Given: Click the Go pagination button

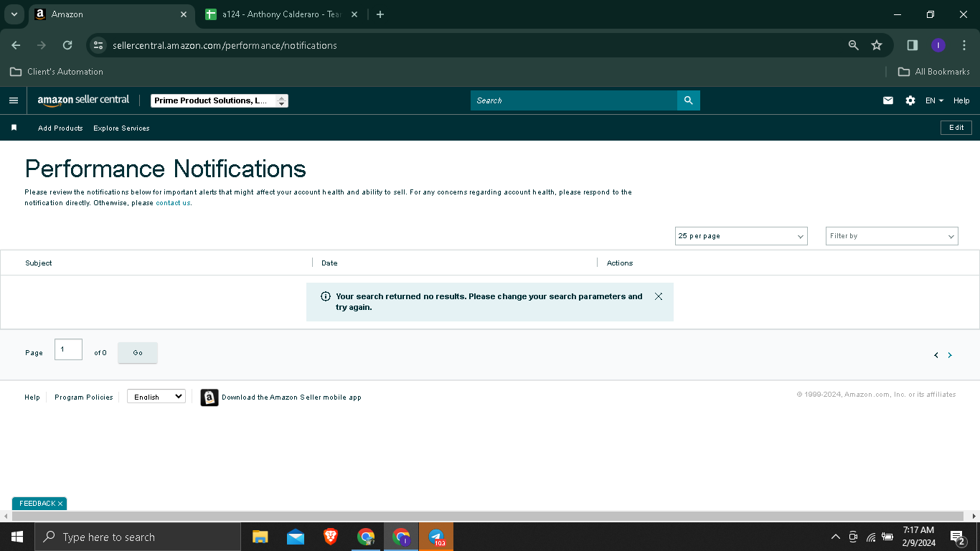Looking at the screenshot, I should [138, 353].
